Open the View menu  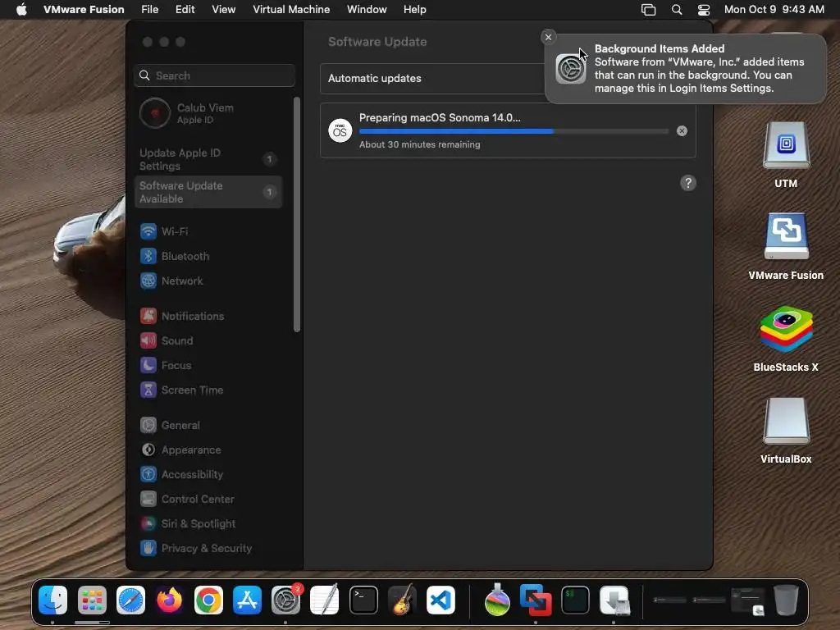click(223, 10)
